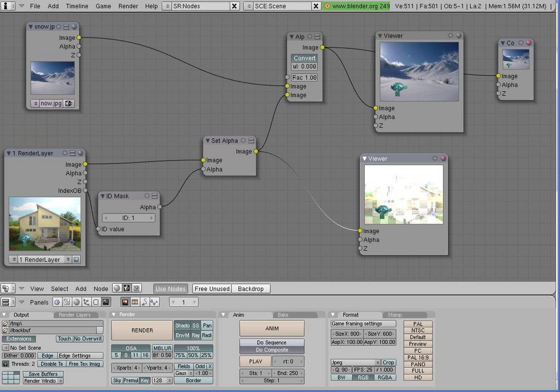Click the sphere icon on snow.jpg node header
This screenshot has width=560, height=392.
pyautogui.click(x=74, y=26)
